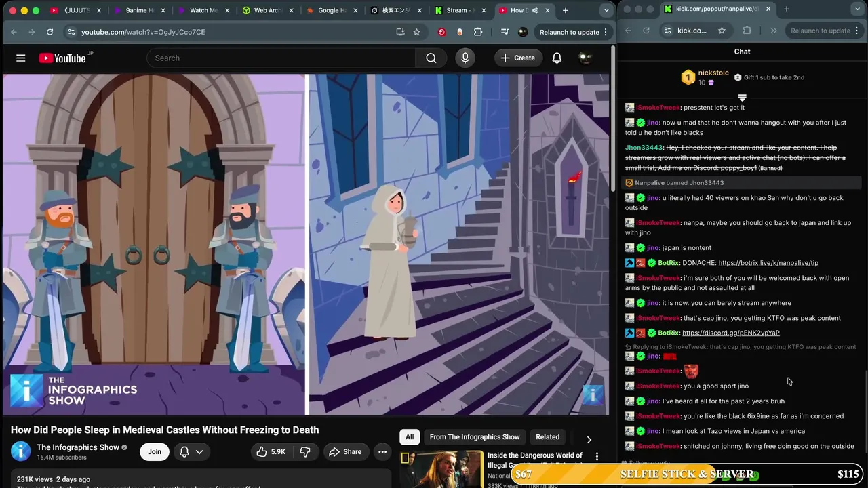
Task: Bookmark the YouTube page with star icon
Action: (416, 32)
